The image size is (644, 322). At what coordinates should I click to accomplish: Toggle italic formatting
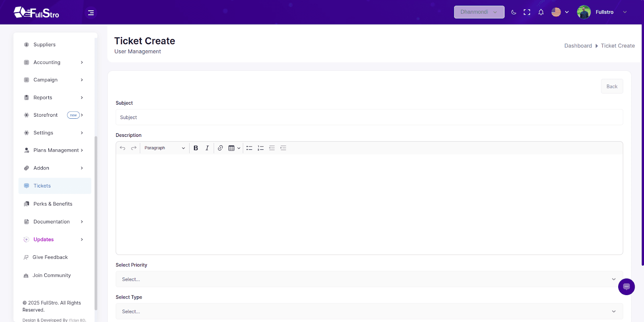pos(207,148)
